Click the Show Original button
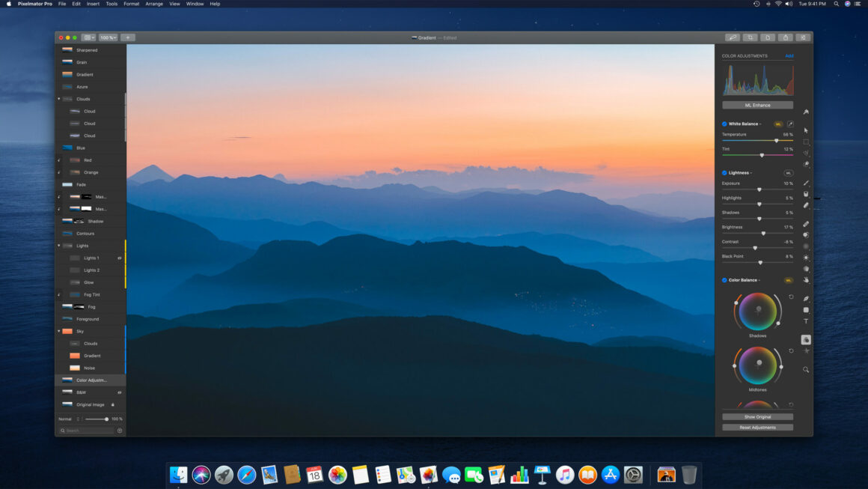This screenshot has height=489, width=868. 757,416
